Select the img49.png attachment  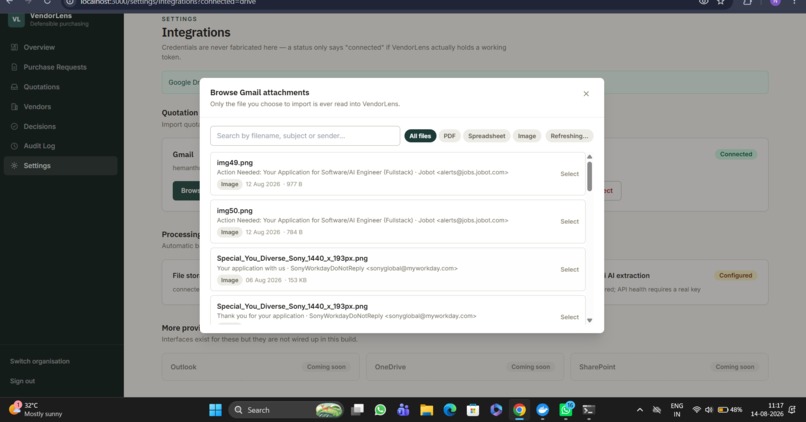point(569,174)
